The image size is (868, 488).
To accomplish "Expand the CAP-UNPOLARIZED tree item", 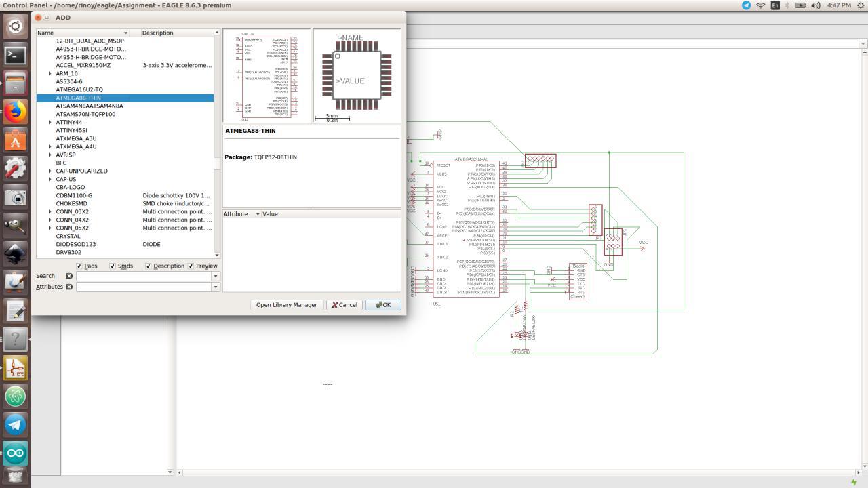I will (x=50, y=171).
